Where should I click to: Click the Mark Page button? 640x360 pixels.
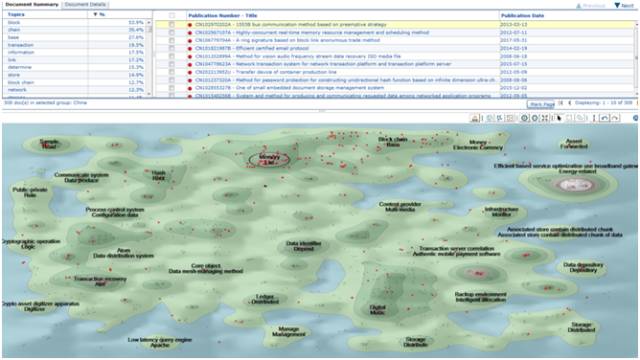pyautogui.click(x=541, y=104)
